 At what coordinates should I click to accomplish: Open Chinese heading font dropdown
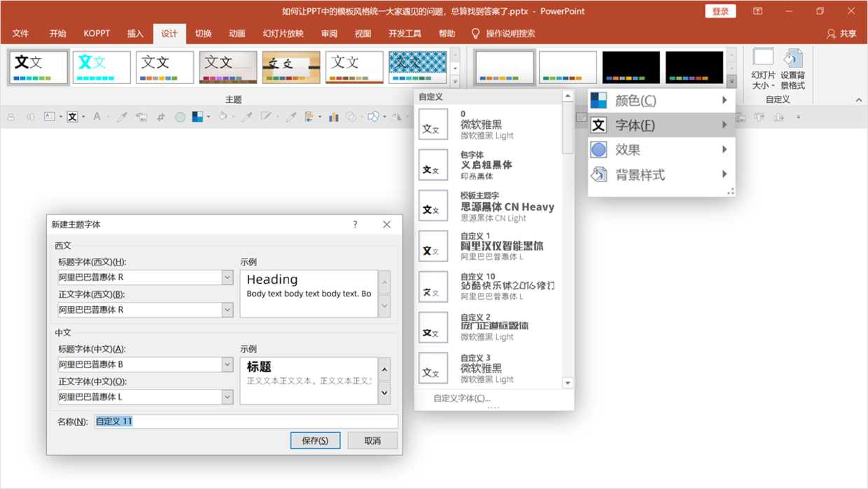(227, 364)
